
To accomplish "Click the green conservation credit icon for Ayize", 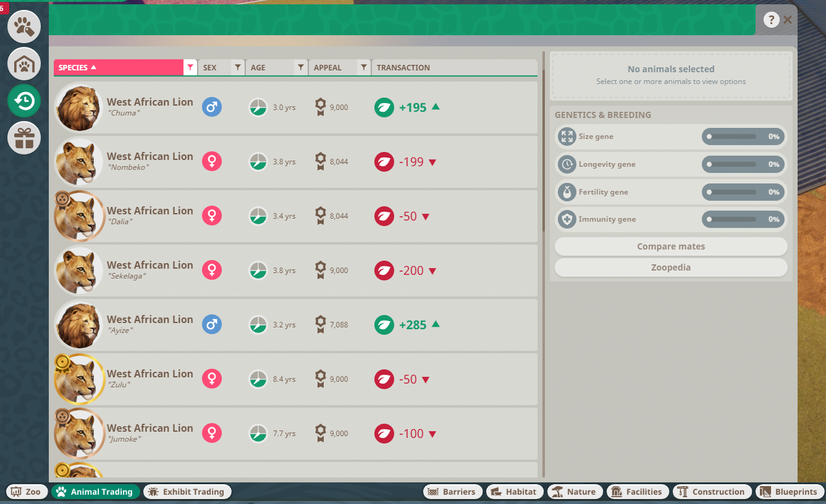I will pyautogui.click(x=384, y=325).
